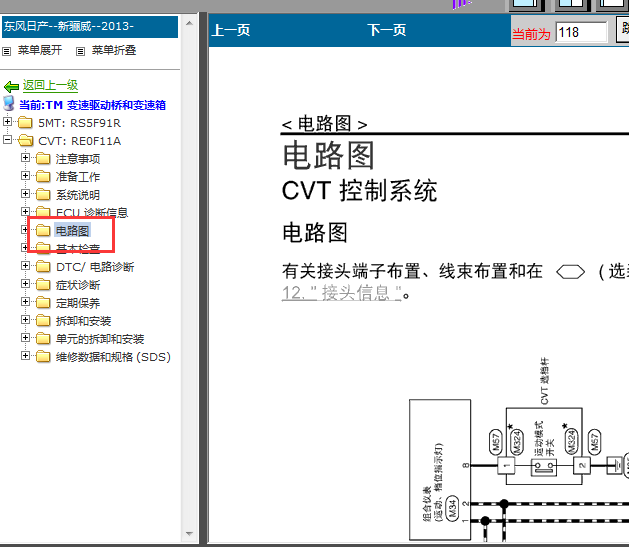The image size is (629, 547).
Task: Click the 菜单展开 list icon
Action: (6, 51)
